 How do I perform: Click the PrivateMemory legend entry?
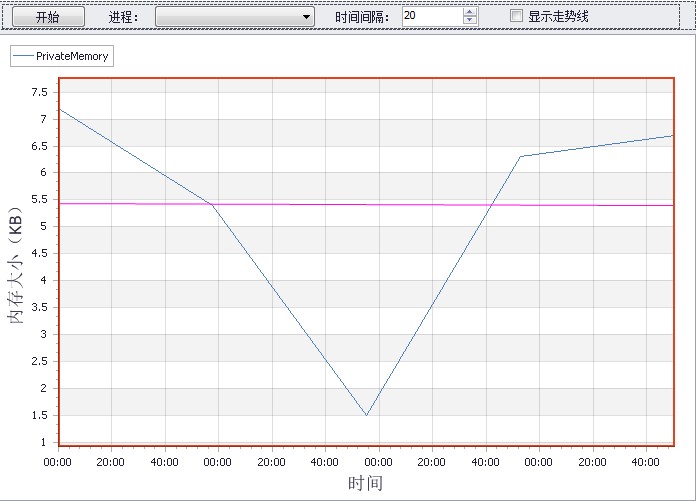[62, 56]
